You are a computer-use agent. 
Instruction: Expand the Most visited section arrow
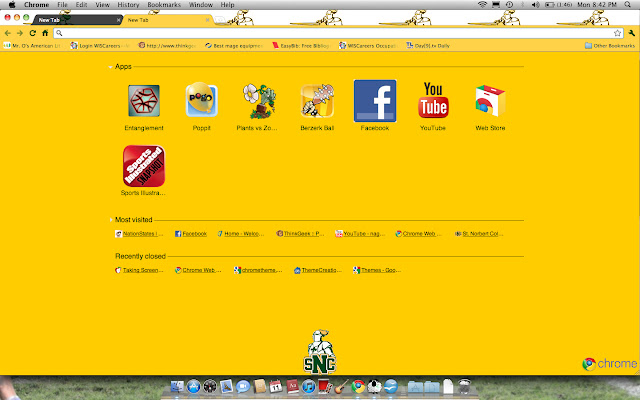[x=111, y=220]
